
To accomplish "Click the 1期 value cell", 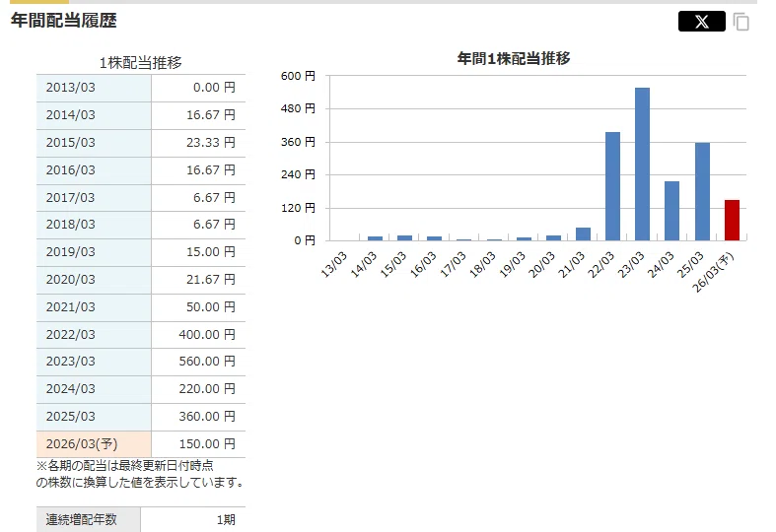I will coord(193,519).
